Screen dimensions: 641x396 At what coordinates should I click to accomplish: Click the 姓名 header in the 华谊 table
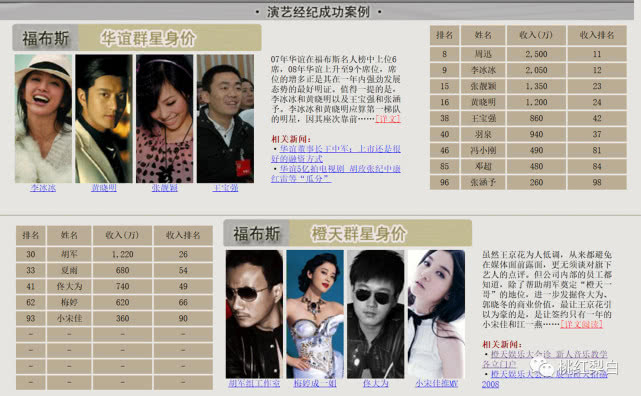pyautogui.click(x=483, y=35)
